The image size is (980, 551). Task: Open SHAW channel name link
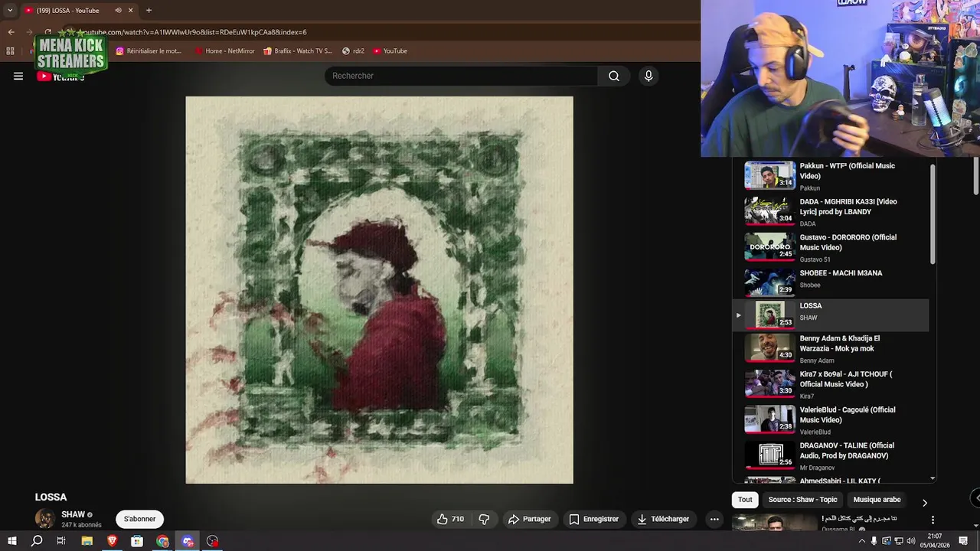(73, 515)
